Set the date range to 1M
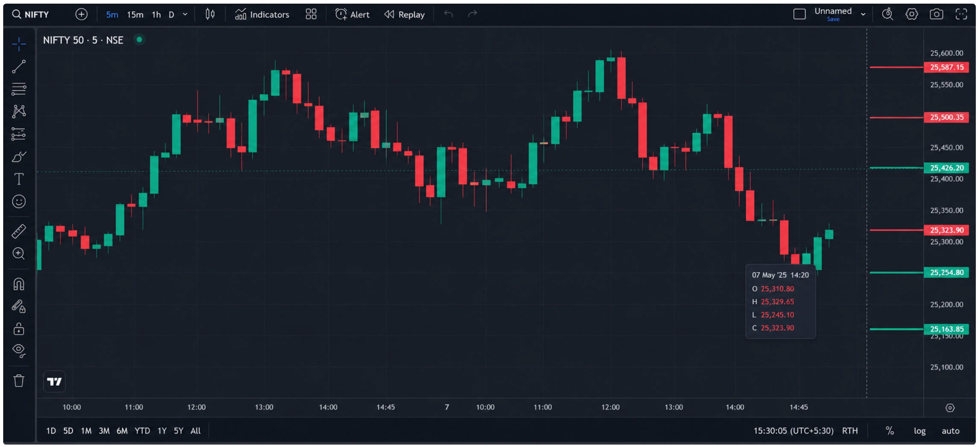This screenshot has width=980, height=447. (86, 431)
